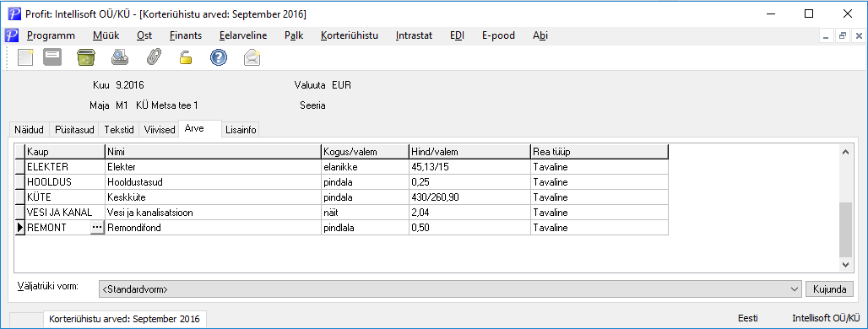
Task: Open the EDI menu
Action: tap(458, 35)
